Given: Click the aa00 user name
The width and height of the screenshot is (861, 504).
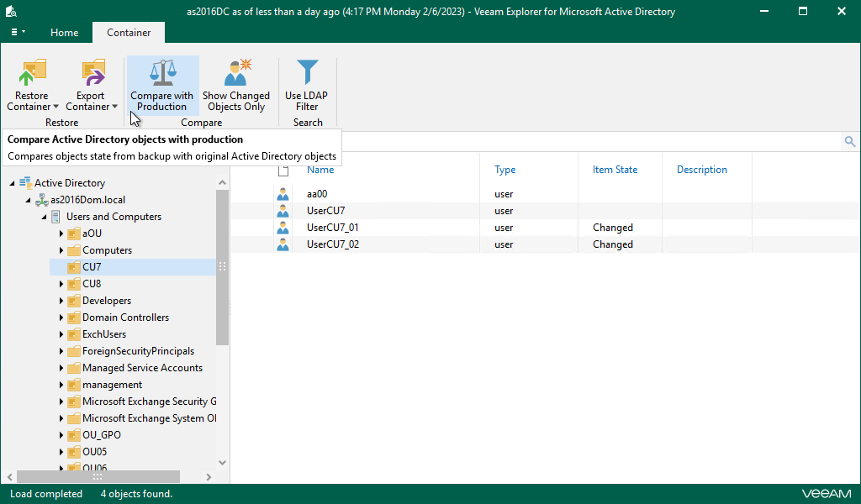Looking at the screenshot, I should pyautogui.click(x=317, y=194).
